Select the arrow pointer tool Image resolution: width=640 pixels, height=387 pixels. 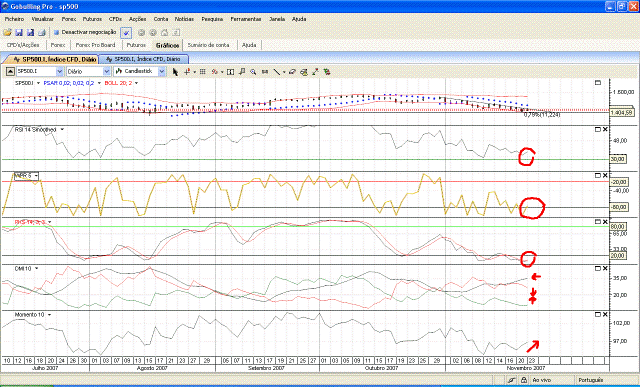click(176, 72)
